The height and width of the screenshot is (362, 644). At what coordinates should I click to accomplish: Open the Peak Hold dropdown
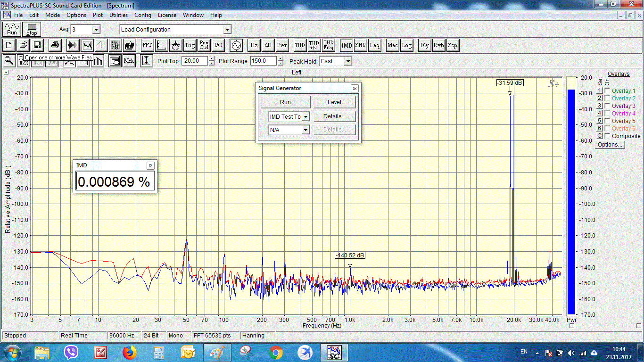tap(347, 61)
